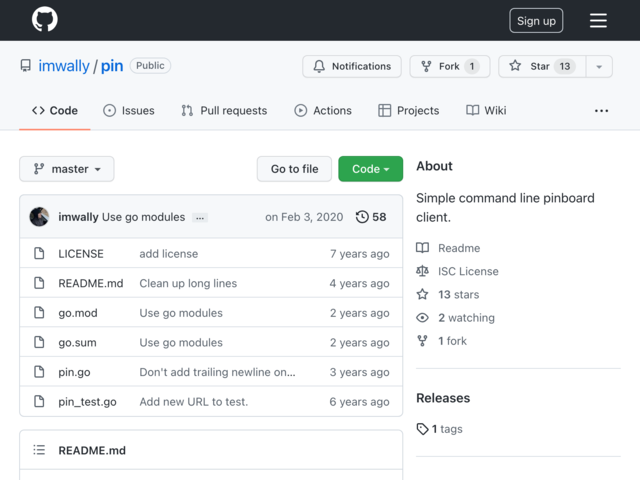Viewport: 640px width, 480px height.
Task: Open the LICENSE file
Action: point(81,254)
